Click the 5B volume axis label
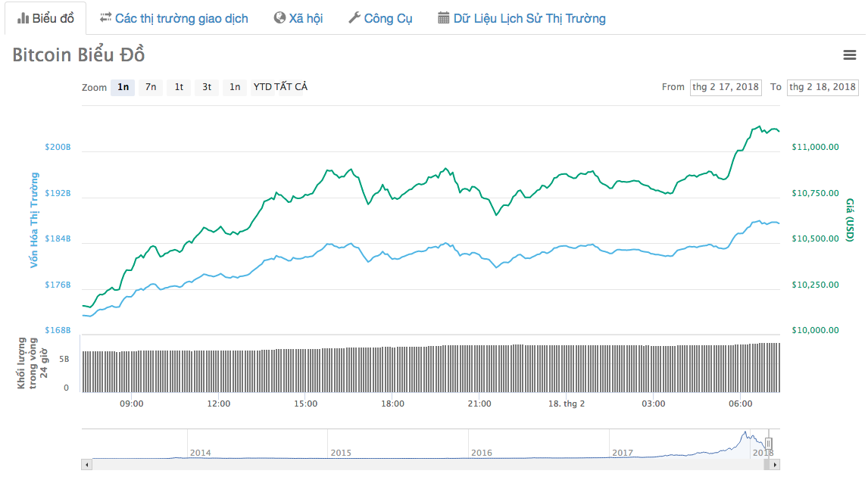 pos(64,360)
